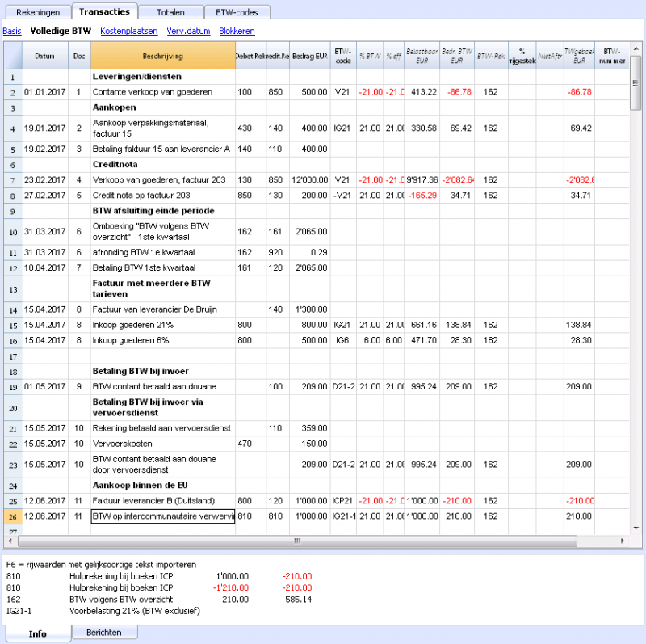Open the Blokkeren view link
This screenshot has width=646, height=644.
pos(237,31)
